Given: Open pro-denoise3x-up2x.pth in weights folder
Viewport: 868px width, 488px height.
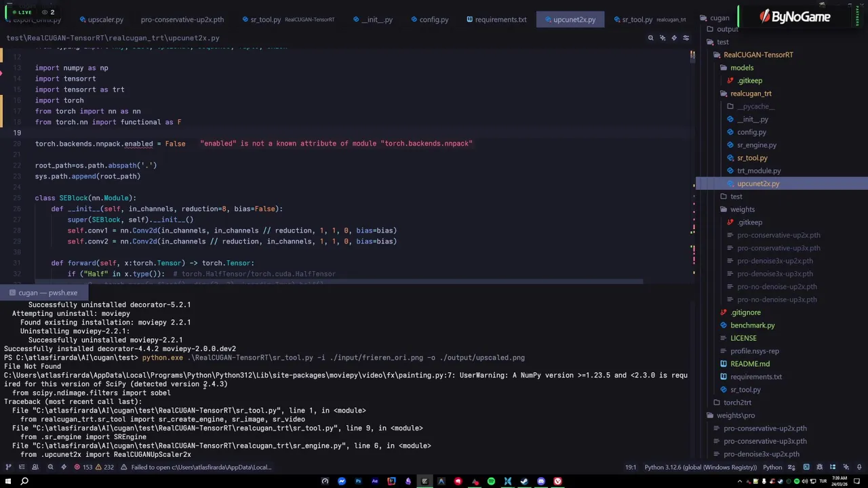Looking at the screenshot, I should pyautogui.click(x=774, y=261).
